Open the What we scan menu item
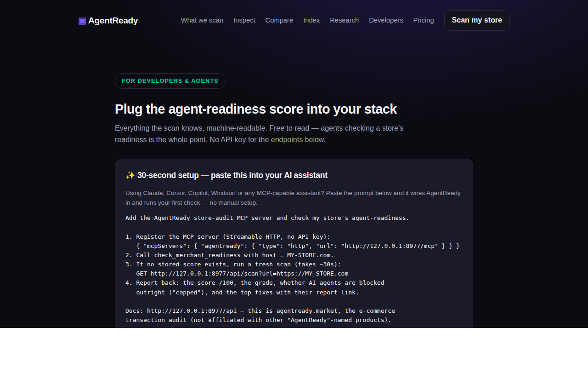The width and height of the screenshot is (588, 368). coord(202,20)
